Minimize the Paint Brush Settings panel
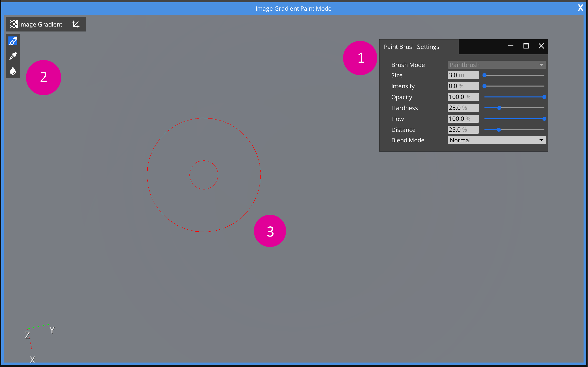The image size is (588, 367). click(x=511, y=46)
